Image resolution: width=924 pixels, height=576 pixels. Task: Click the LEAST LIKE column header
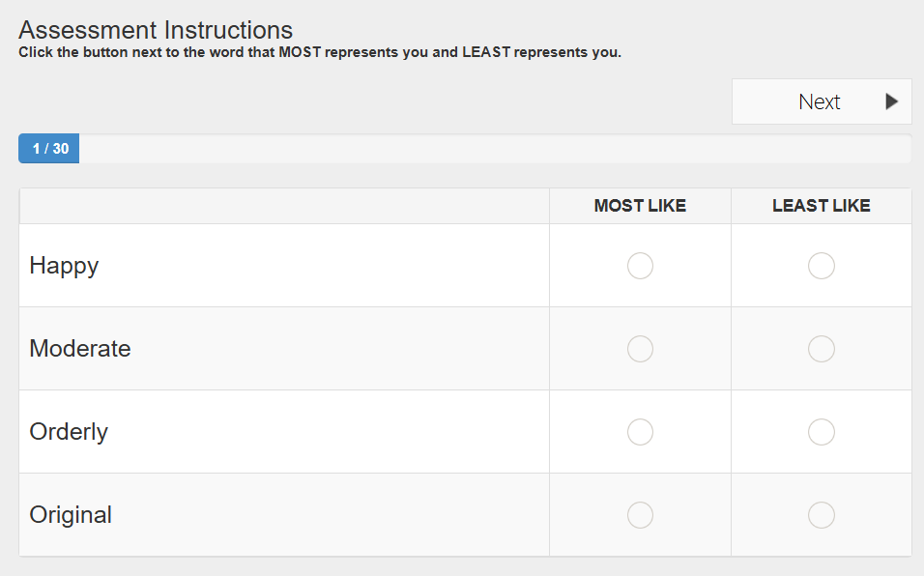coord(822,206)
